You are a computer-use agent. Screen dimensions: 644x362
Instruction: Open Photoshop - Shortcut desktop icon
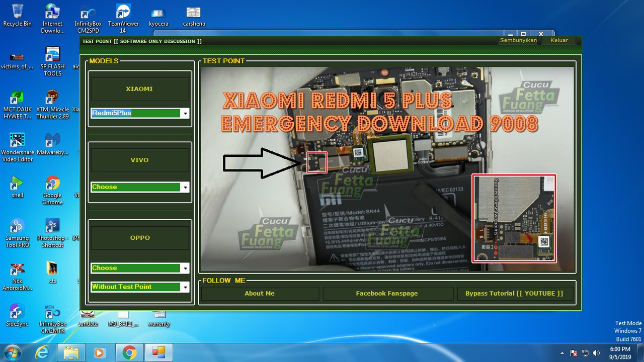(x=53, y=233)
